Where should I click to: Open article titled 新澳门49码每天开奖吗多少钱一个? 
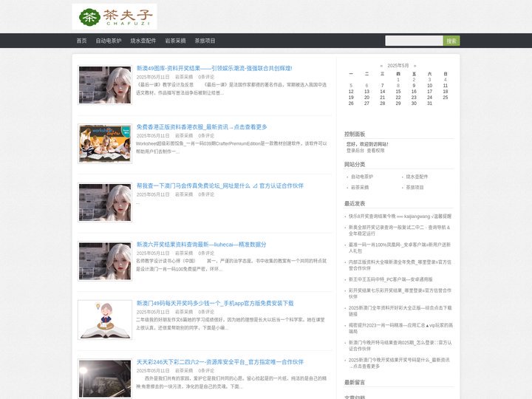point(215,303)
